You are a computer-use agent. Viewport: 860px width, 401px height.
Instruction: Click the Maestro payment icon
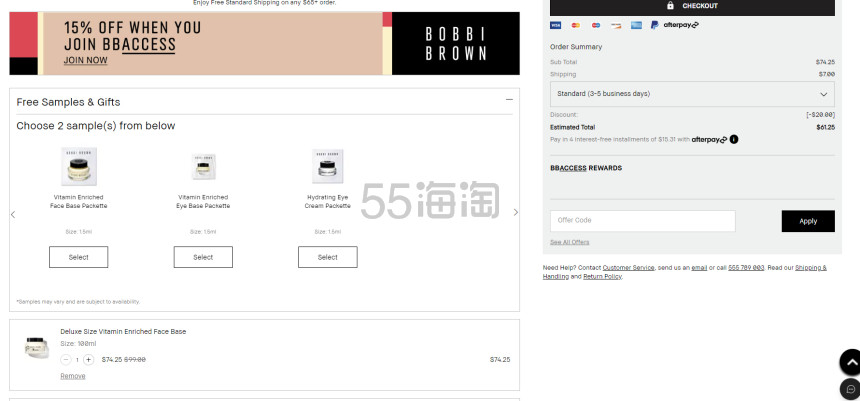tap(596, 25)
